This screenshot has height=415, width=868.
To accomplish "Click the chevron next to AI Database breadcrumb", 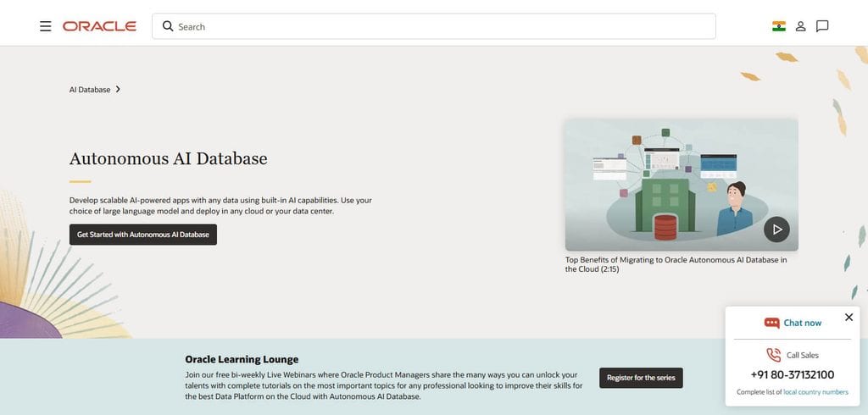I will [x=118, y=89].
